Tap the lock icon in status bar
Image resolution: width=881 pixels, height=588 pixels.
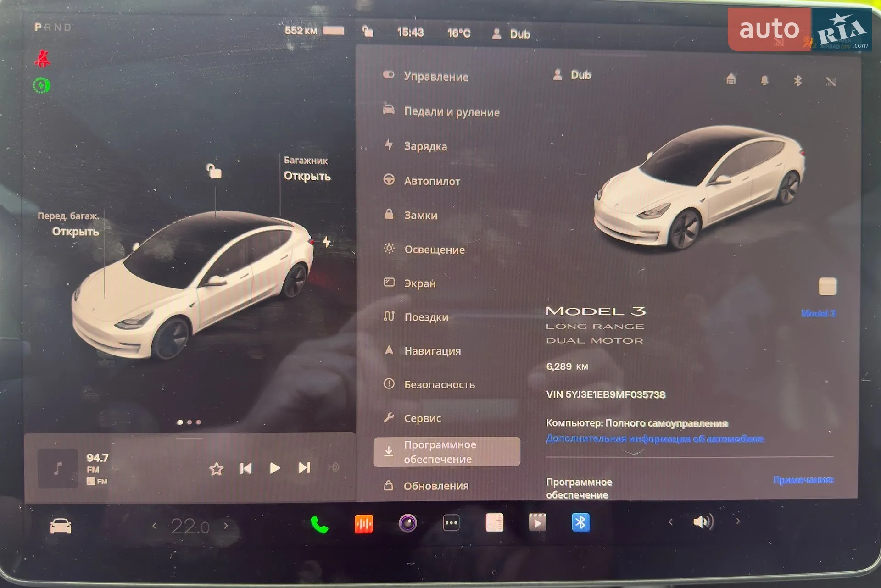pos(368,31)
